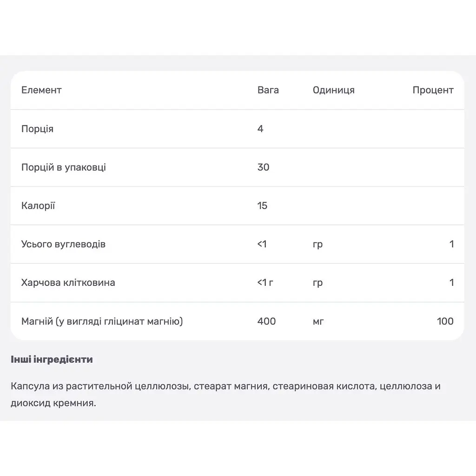Click the fiber weight value <1 г
Screen dimensions: 476x476
tap(265, 283)
